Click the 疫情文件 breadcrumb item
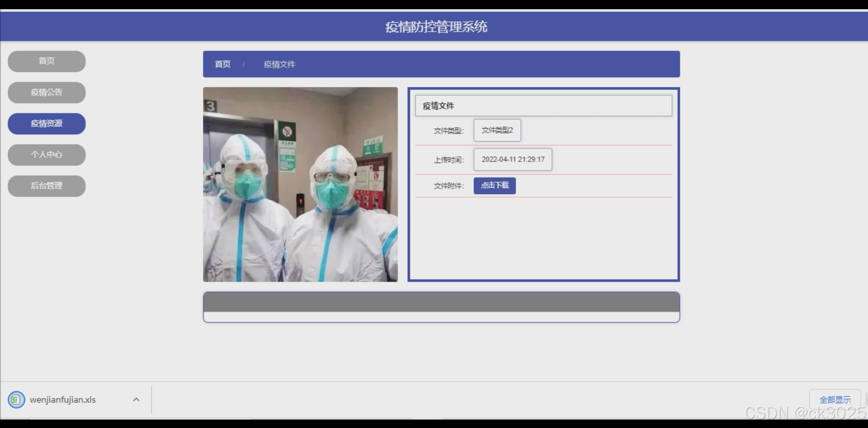868x428 pixels. (x=279, y=64)
